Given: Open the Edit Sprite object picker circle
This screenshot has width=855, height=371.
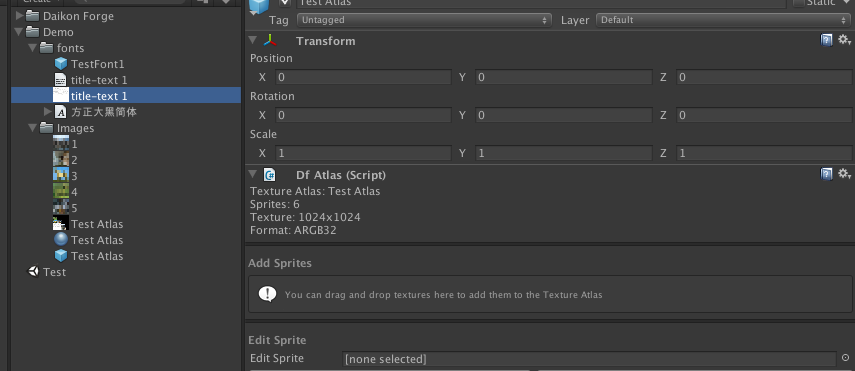Looking at the screenshot, I should 845,358.
